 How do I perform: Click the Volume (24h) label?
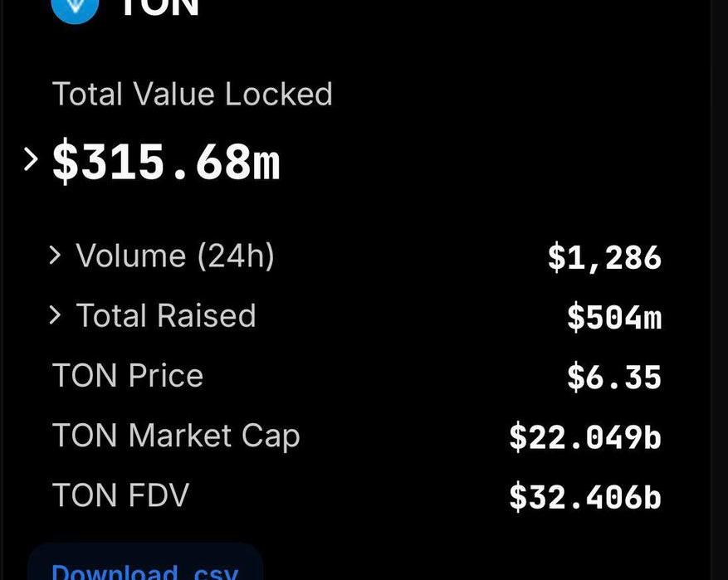(175, 256)
